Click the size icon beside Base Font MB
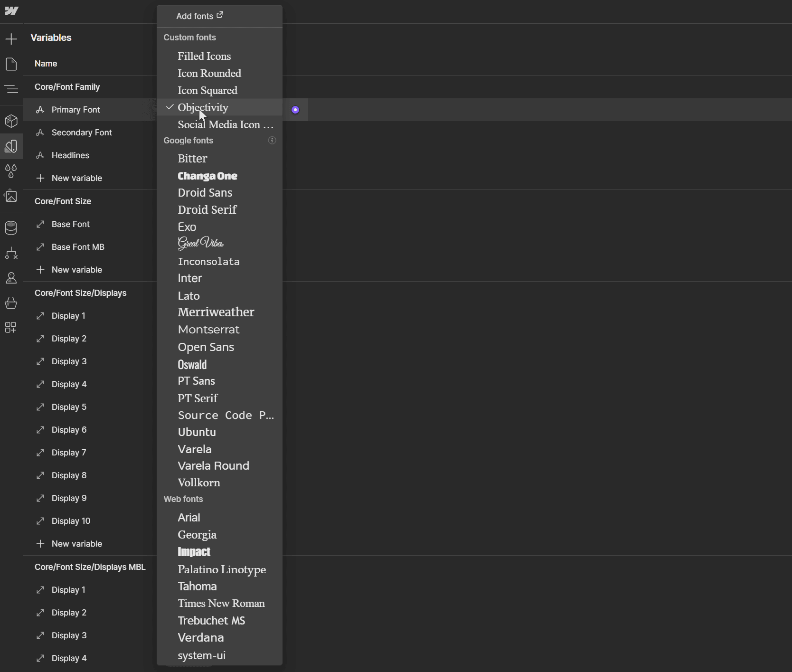This screenshot has width=792, height=672. 40,247
